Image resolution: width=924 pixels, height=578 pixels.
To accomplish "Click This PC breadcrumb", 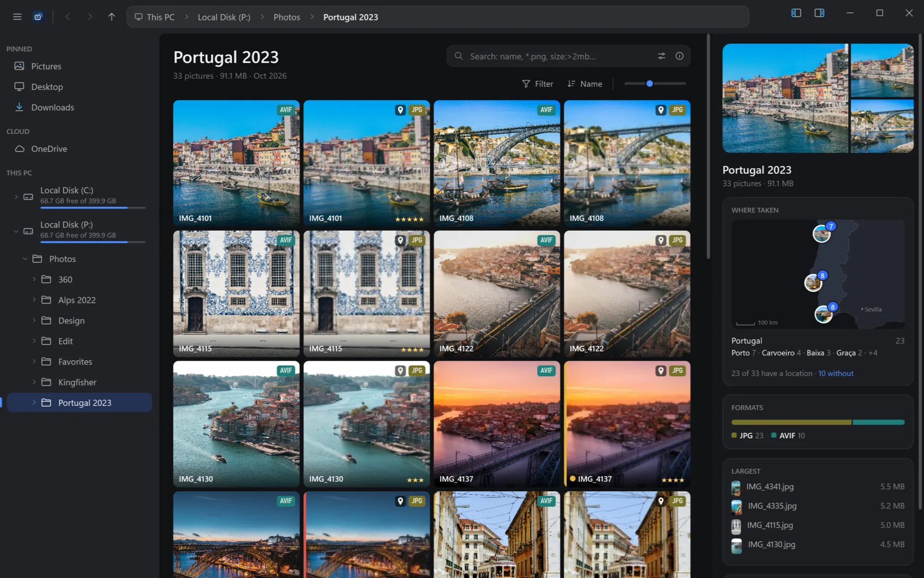I will click(x=155, y=17).
